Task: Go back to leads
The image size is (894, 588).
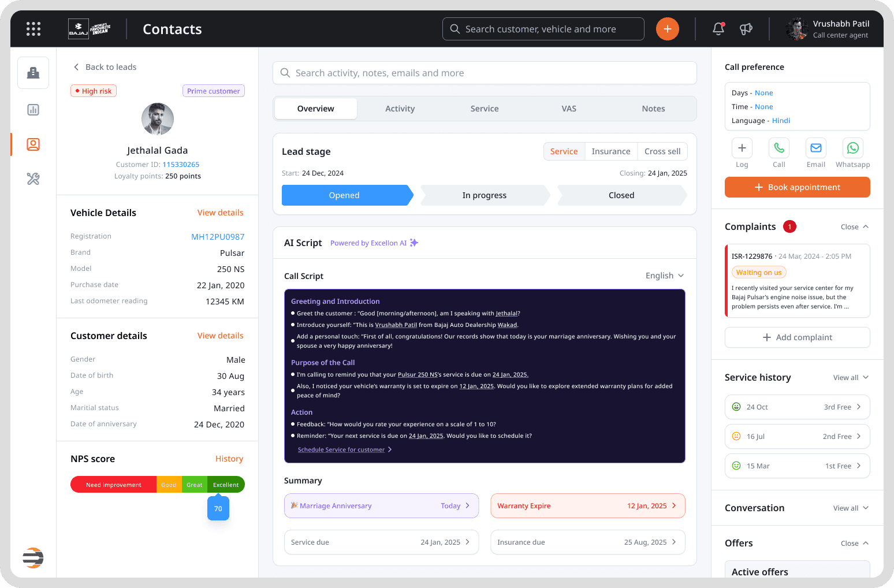Action: 105,67
